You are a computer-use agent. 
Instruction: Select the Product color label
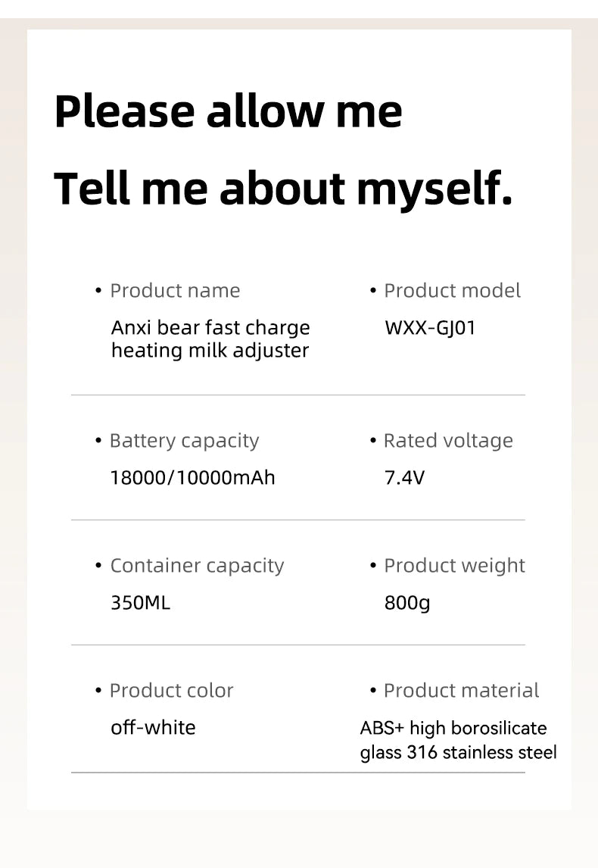(171, 691)
